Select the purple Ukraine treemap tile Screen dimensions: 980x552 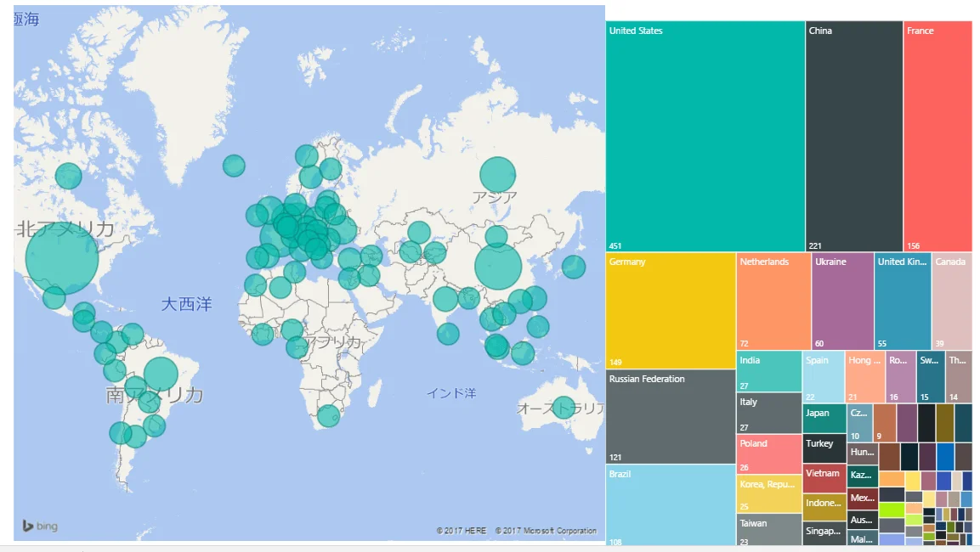[x=842, y=301]
